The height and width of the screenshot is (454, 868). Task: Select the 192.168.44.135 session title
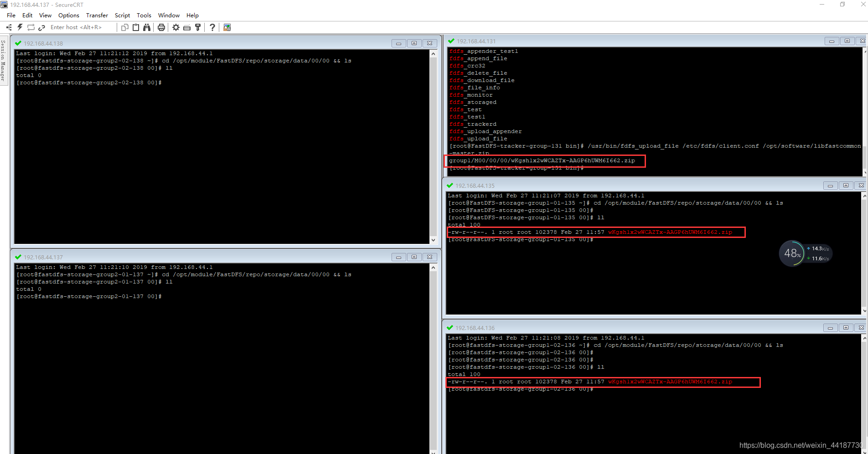tap(475, 186)
